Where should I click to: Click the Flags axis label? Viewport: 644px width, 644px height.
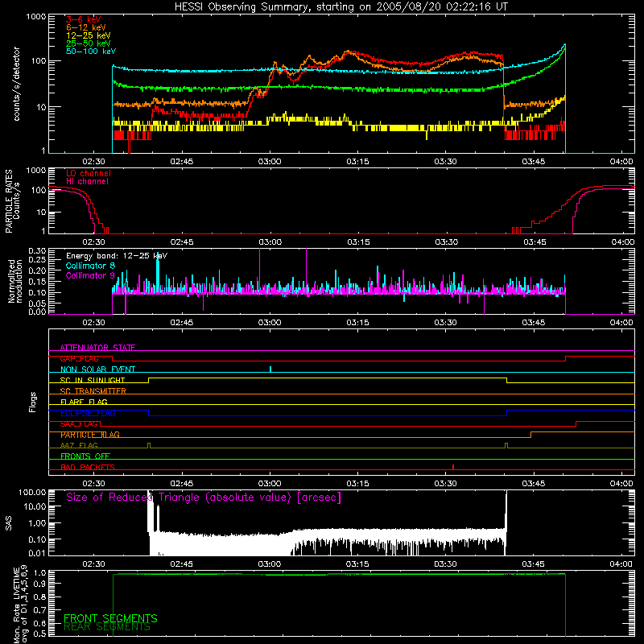pos(33,402)
